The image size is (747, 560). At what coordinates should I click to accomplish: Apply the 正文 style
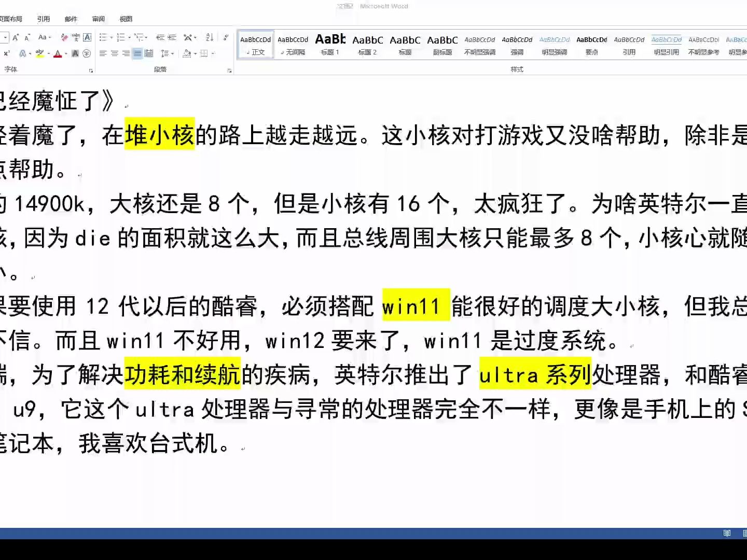[256, 45]
